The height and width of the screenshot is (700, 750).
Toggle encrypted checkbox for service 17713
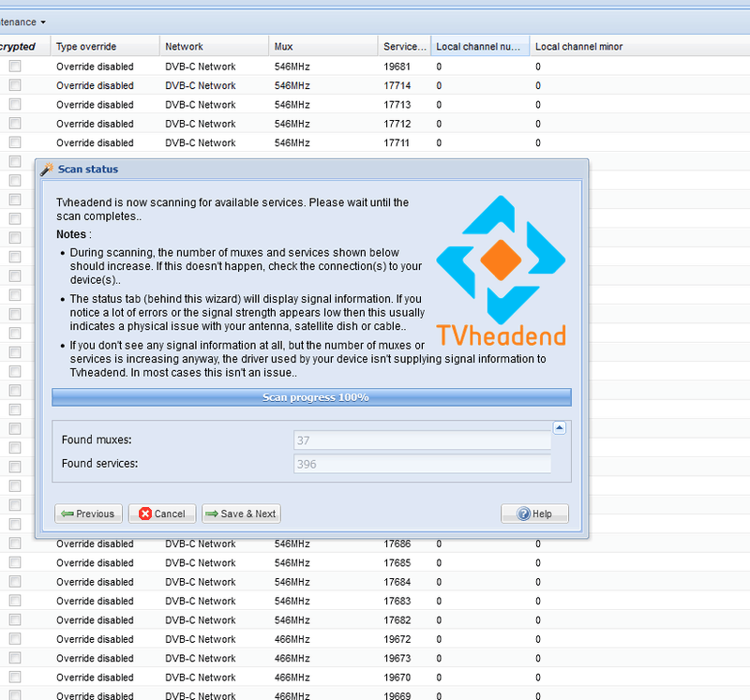(x=15, y=104)
